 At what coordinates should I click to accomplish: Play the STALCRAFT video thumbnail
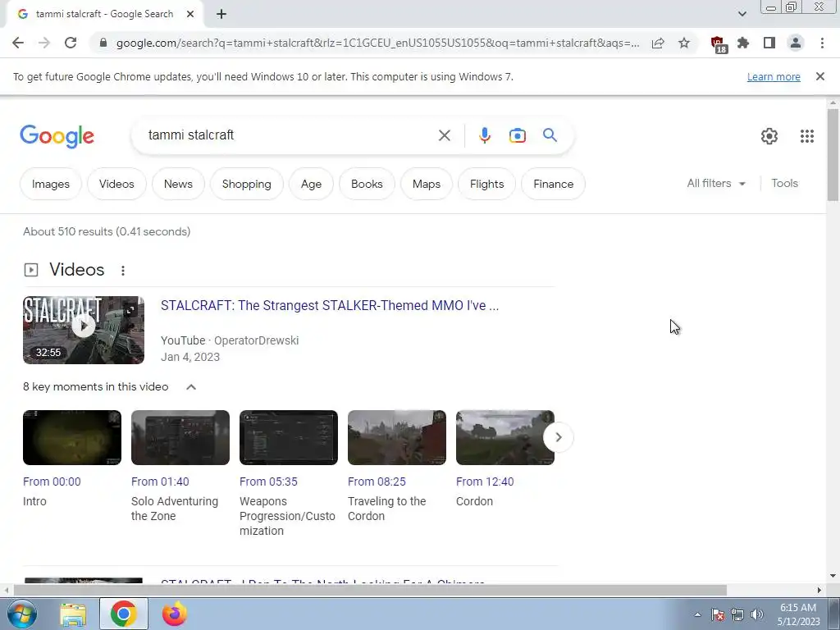point(84,330)
